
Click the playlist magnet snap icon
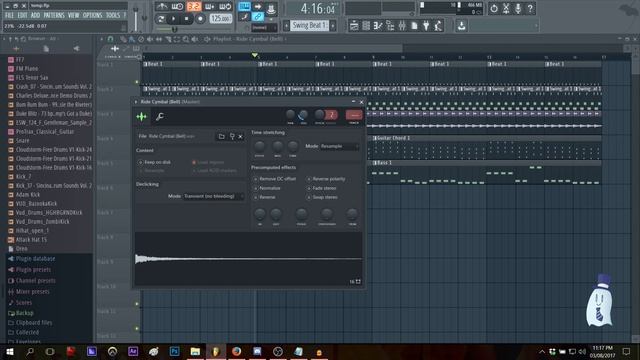click(110, 39)
